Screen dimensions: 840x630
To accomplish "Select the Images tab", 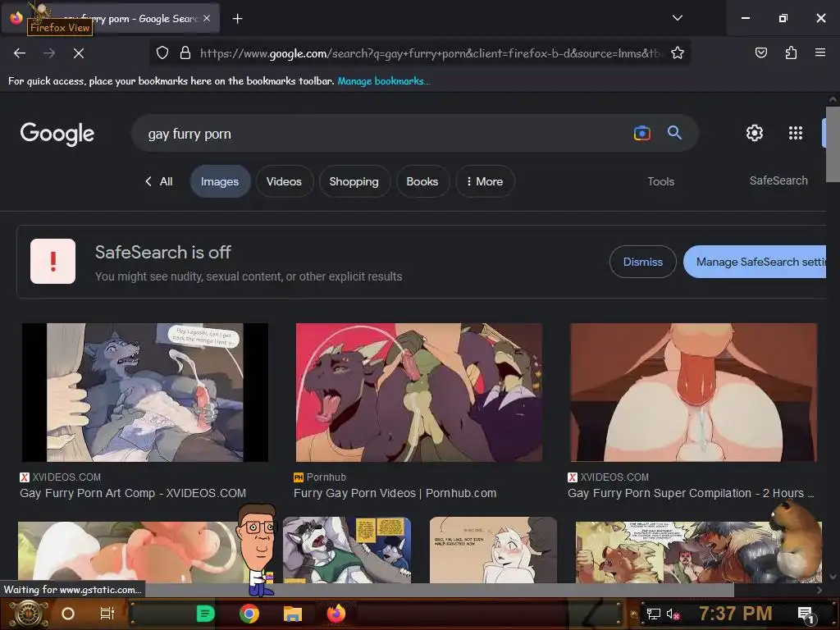I will tap(220, 181).
